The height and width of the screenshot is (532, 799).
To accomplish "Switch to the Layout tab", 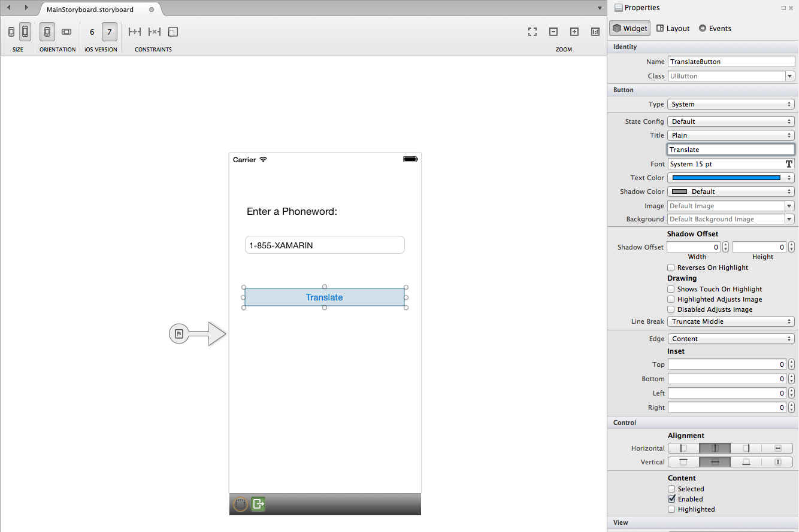I will (x=673, y=28).
